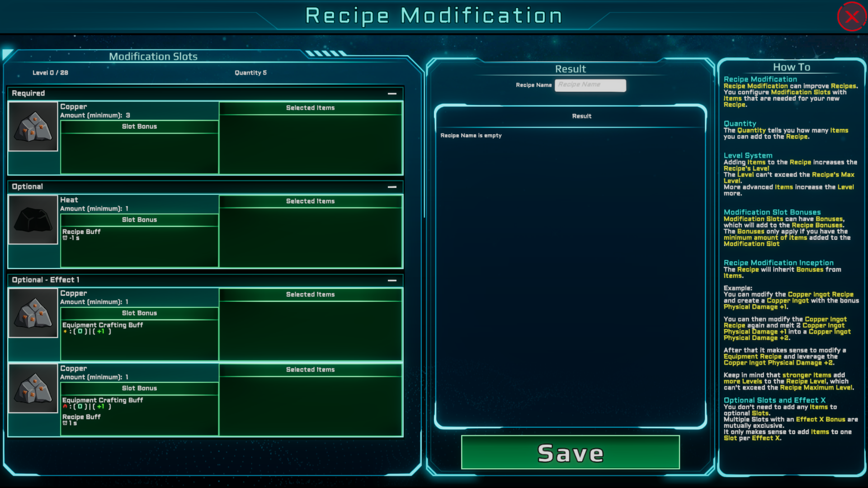Select the Slot Bonus tab in Heat slot

point(140,219)
